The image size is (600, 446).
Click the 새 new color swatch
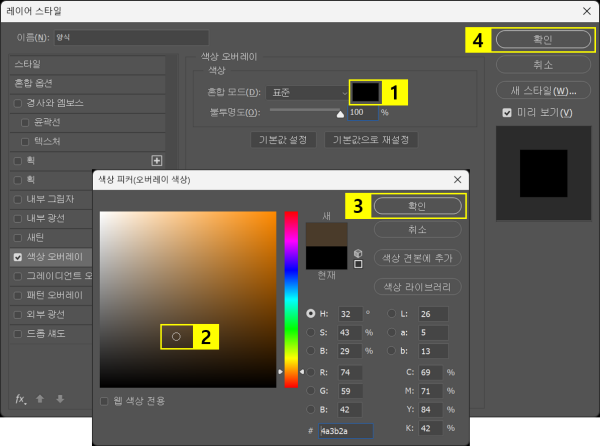(x=326, y=234)
